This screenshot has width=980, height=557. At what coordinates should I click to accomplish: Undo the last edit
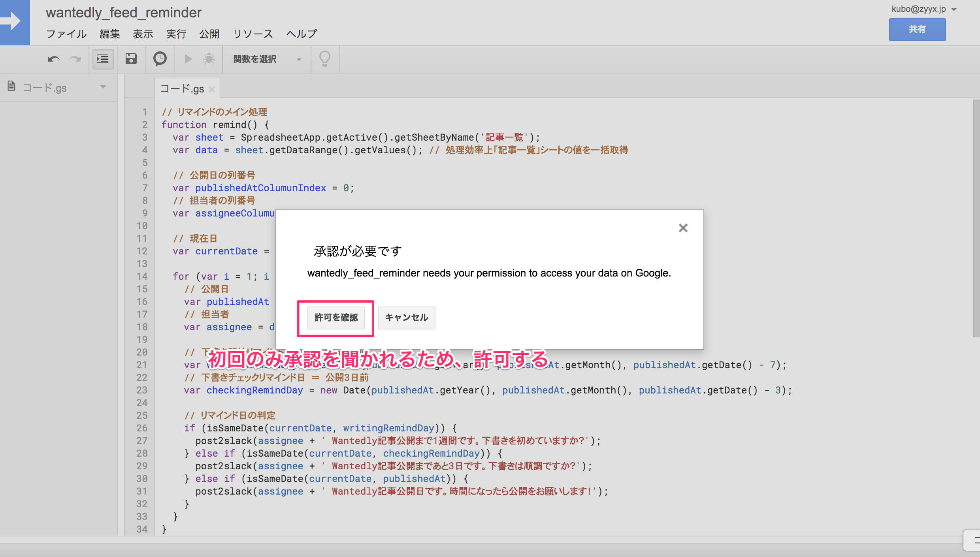(54, 59)
